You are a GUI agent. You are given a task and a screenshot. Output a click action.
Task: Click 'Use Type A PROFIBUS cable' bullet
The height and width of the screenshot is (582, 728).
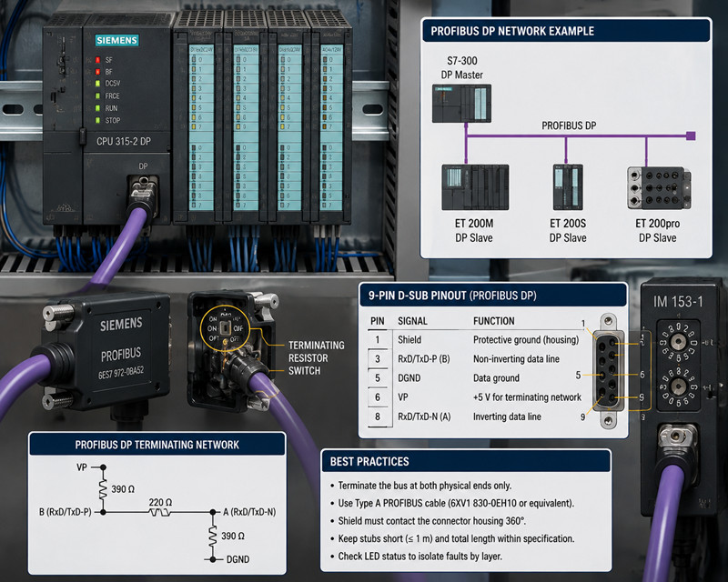(x=452, y=503)
